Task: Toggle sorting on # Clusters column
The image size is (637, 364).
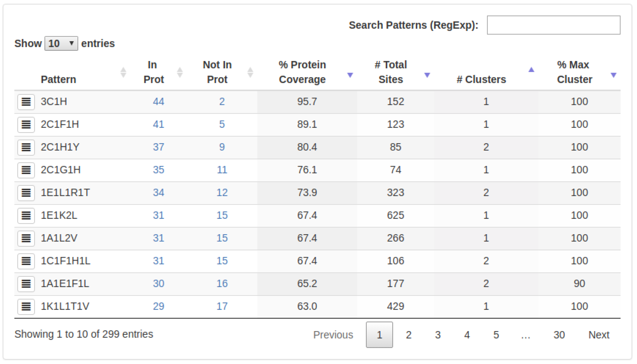Action: pyautogui.click(x=481, y=79)
